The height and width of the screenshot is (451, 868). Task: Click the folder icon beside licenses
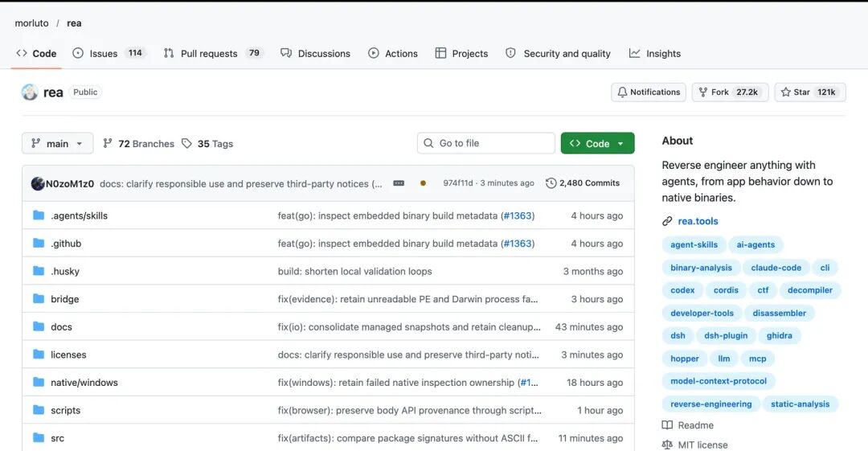point(39,354)
